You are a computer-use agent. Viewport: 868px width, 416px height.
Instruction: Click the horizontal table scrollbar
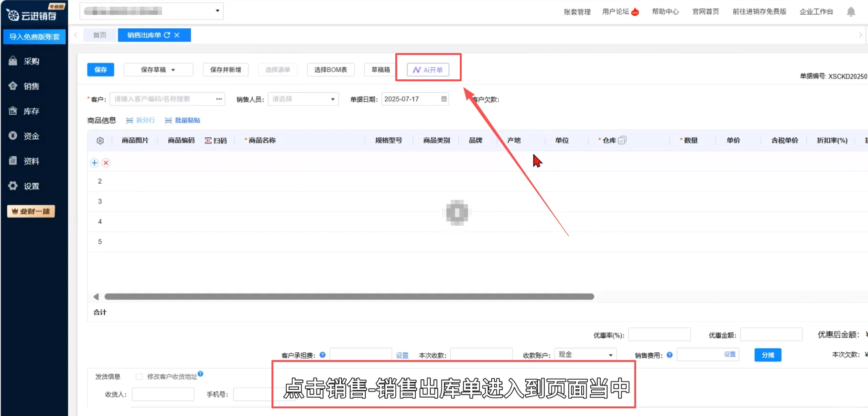click(349, 297)
